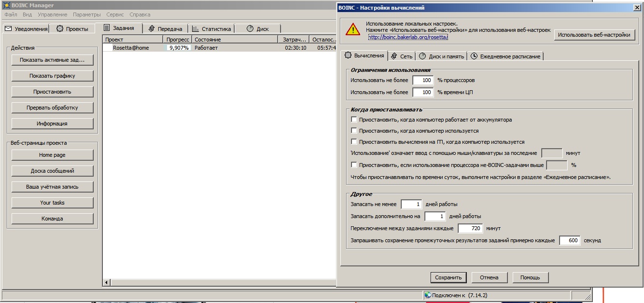644x303 pixels.
Task: Enable suspend when running on battery
Action: (x=354, y=119)
